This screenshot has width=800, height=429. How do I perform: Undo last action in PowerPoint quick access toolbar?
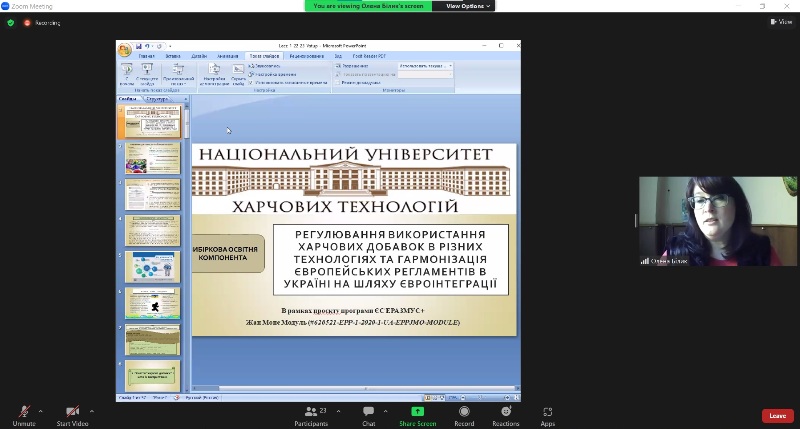(147, 46)
